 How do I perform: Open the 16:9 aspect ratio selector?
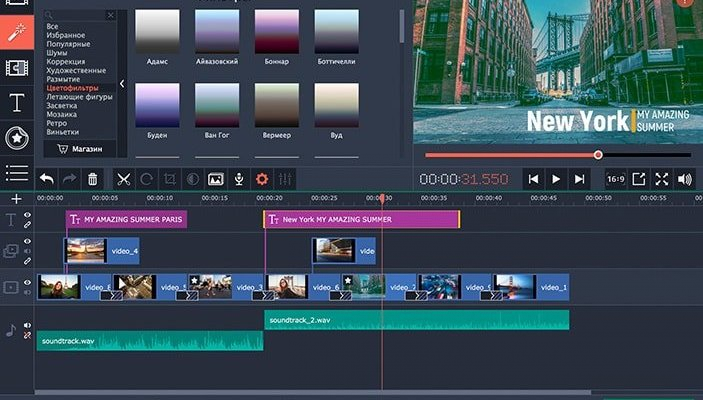[615, 179]
